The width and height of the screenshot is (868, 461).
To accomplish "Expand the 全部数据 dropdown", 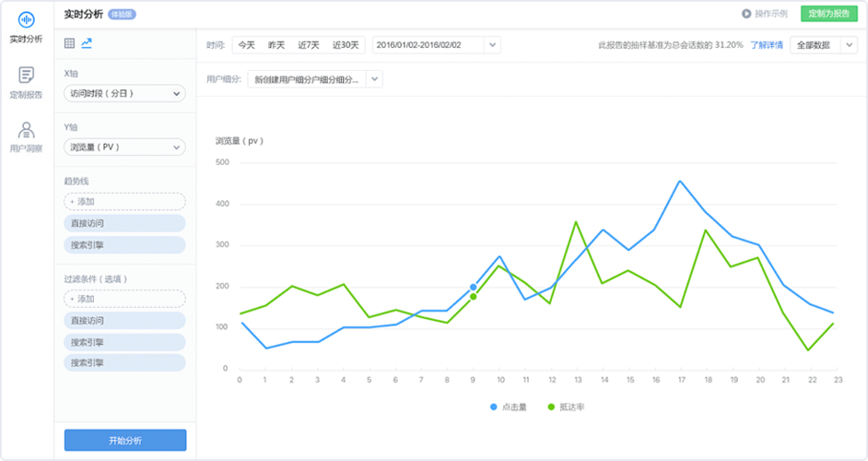I will [x=824, y=45].
